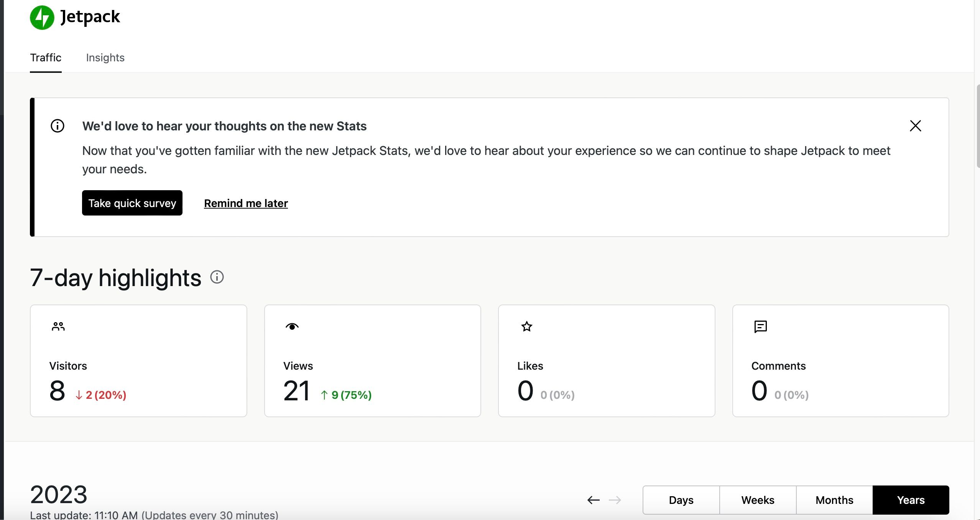Switch chart period to Weeks

(x=758, y=500)
